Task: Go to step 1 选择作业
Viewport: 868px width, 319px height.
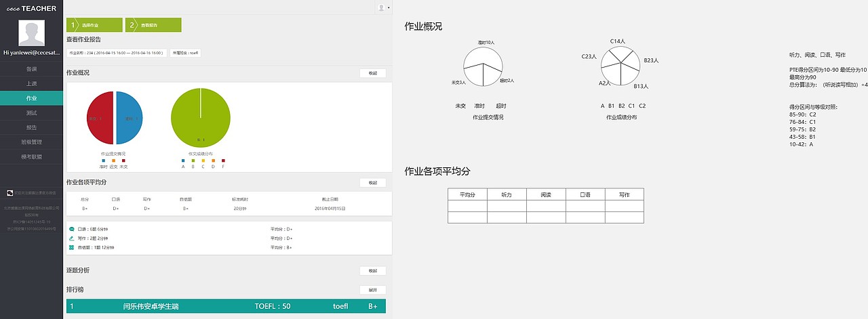Action: tap(94, 25)
